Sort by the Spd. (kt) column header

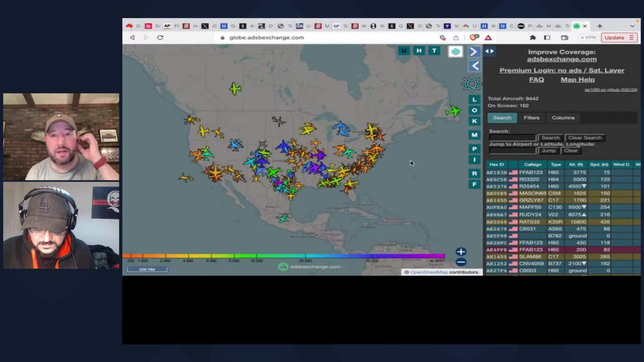pos(599,164)
